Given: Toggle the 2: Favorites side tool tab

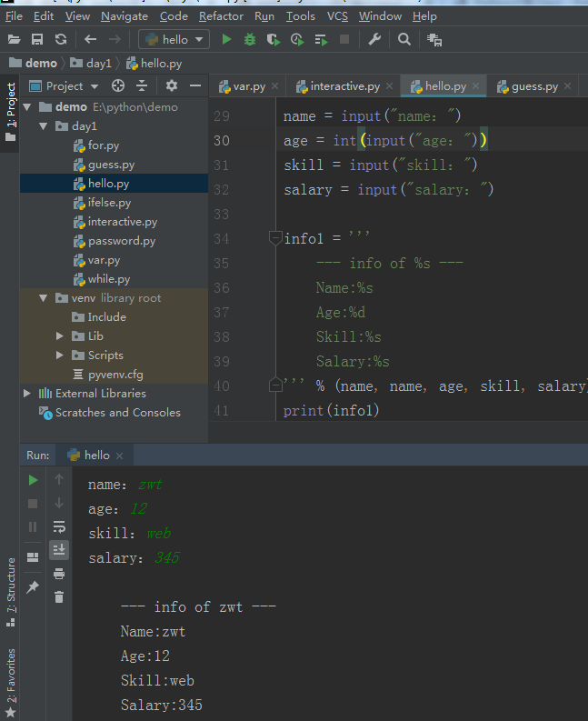Looking at the screenshot, I should [x=10, y=683].
